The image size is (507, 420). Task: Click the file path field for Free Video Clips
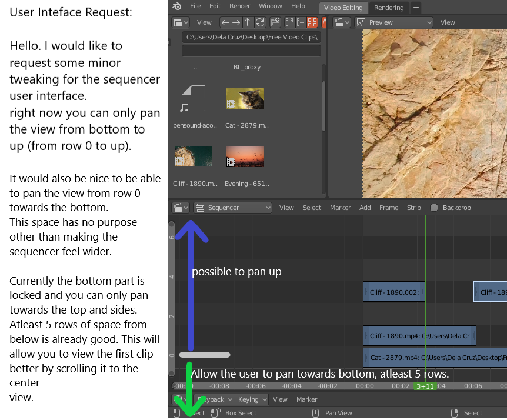[x=251, y=37]
